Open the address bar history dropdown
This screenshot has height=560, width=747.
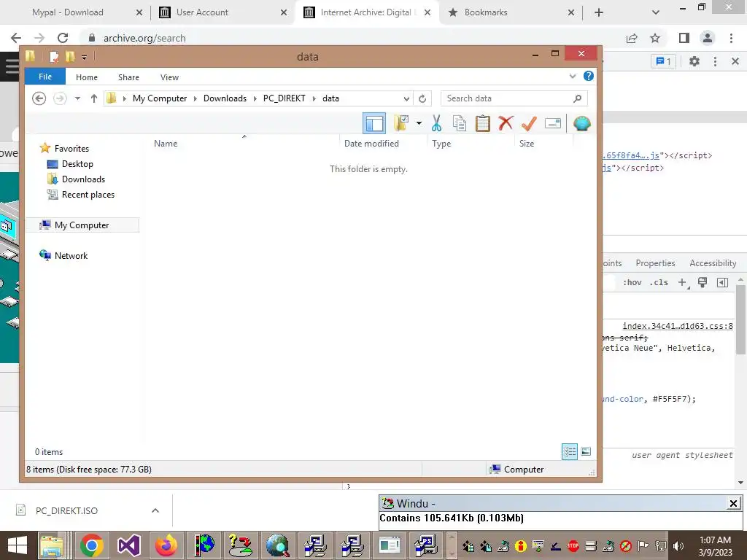(406, 98)
